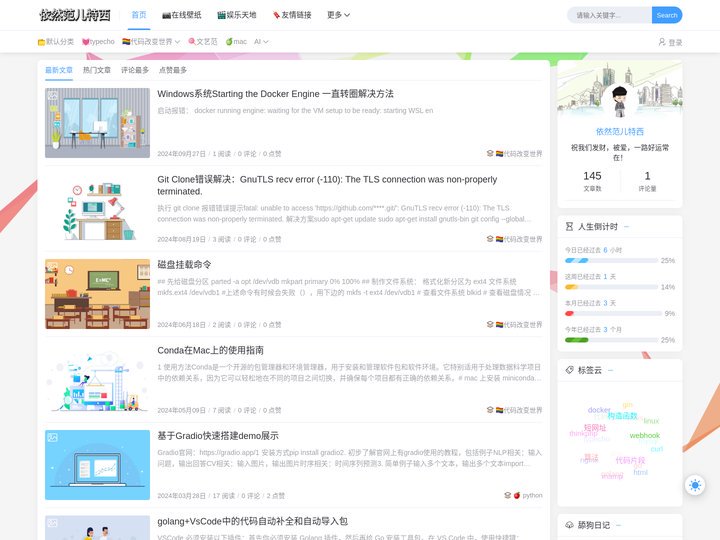Click the 今年已经过去 green progress bar
Image resolution: width=720 pixels, height=540 pixels.
tap(611, 340)
